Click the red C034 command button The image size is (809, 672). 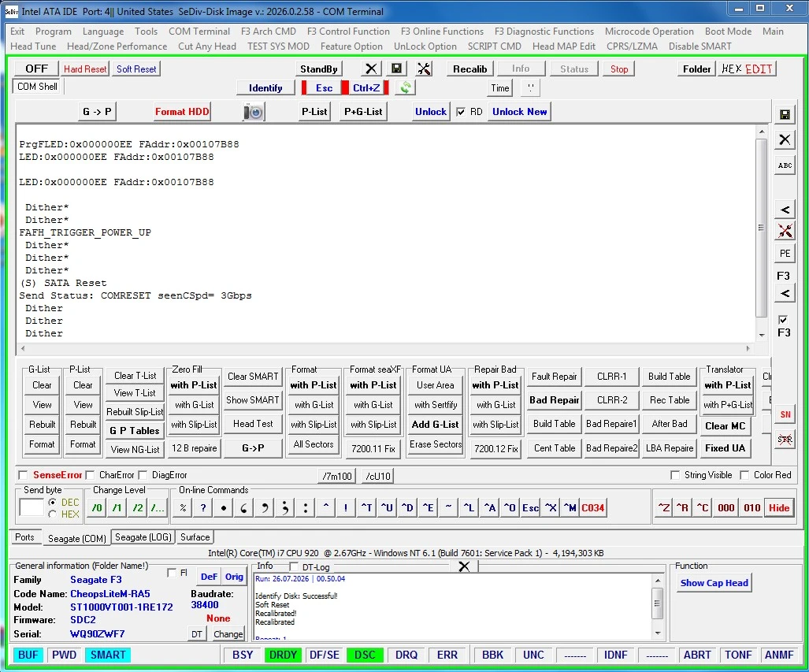[593, 508]
